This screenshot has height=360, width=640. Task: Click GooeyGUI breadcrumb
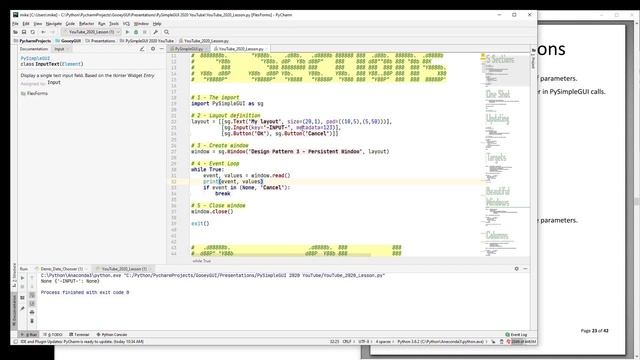68,41
